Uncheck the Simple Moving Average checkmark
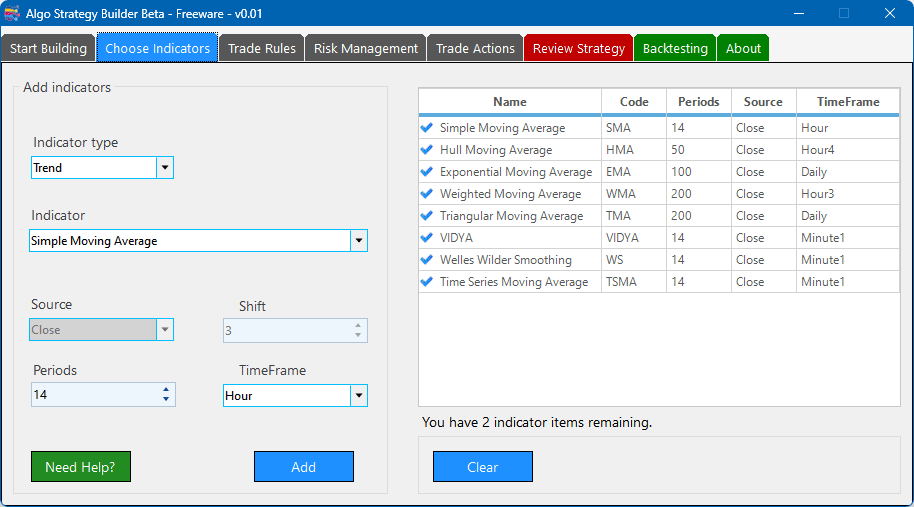This screenshot has width=914, height=507. pyautogui.click(x=427, y=128)
